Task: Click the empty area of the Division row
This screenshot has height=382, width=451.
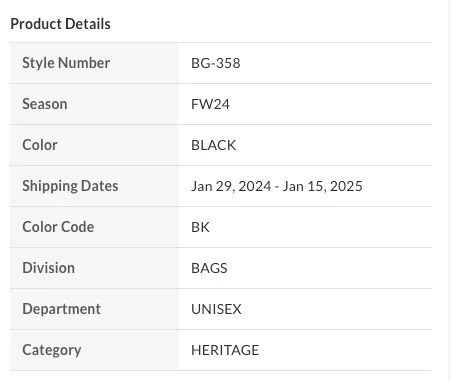Action: 330,268
